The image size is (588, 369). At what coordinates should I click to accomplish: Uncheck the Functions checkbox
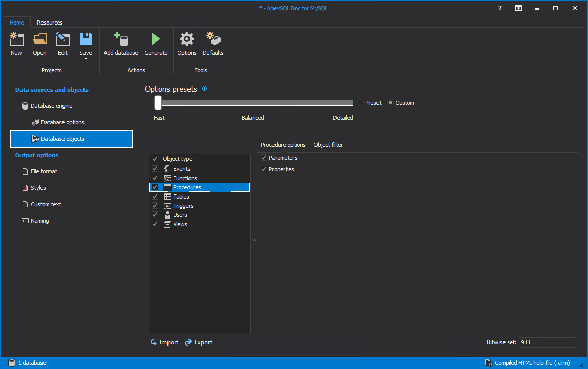click(x=155, y=178)
